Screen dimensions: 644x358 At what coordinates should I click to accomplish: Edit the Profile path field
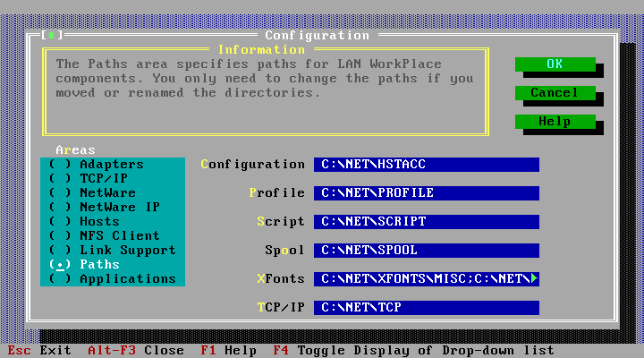427,193
